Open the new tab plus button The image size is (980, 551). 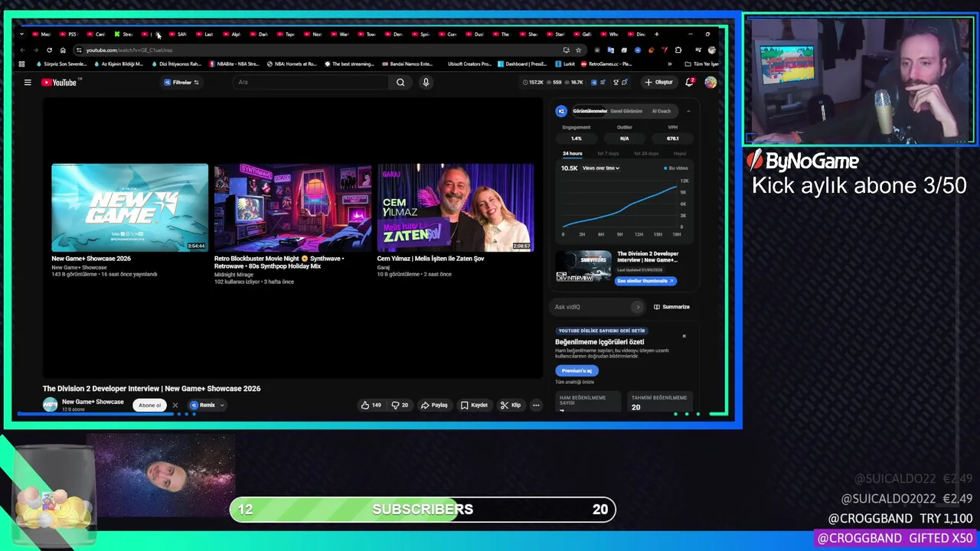pos(656,34)
